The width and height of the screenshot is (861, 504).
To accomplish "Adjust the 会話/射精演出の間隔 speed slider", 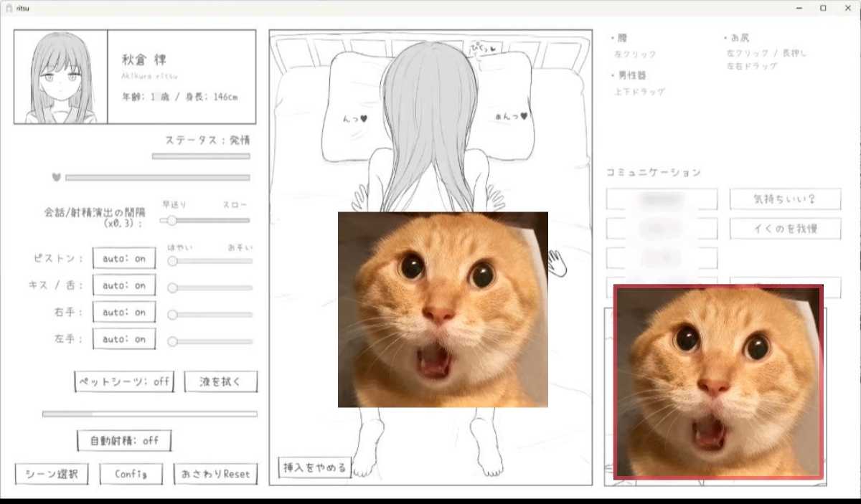I will (x=170, y=221).
